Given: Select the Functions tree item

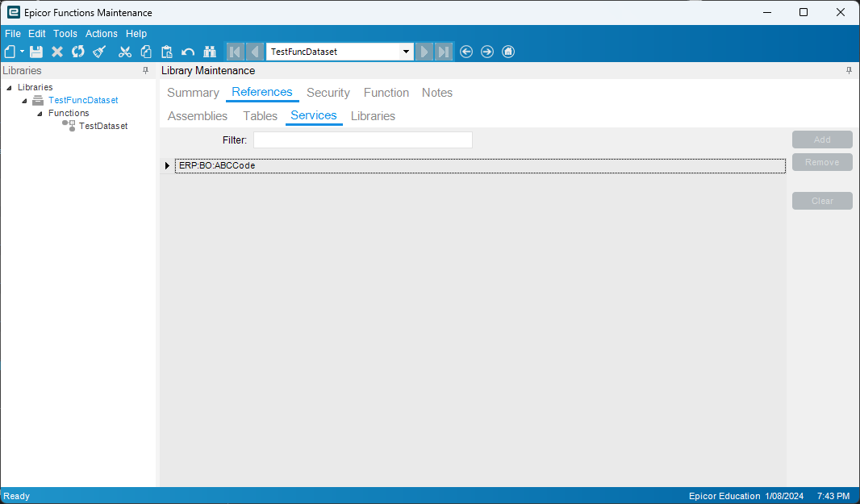Looking at the screenshot, I should [69, 113].
